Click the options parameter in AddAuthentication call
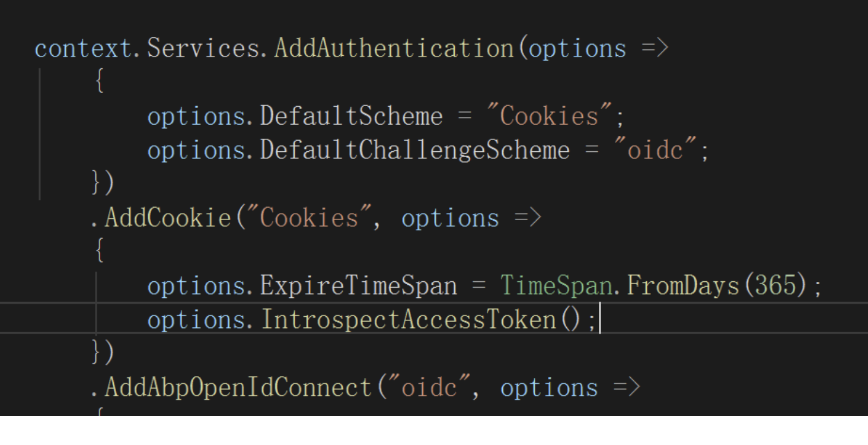Viewport: 868px width, 445px height. tap(577, 49)
